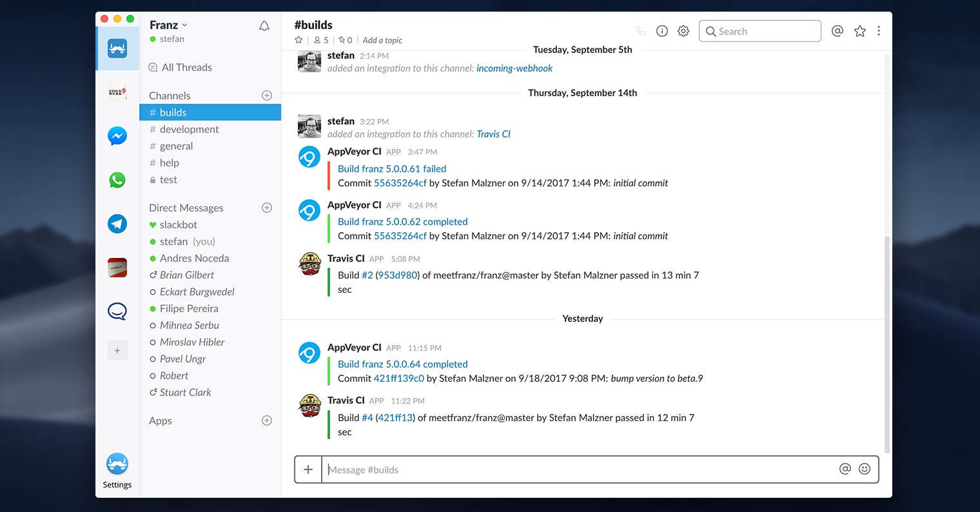The image size is (980, 512).
Task: Open channel details info icon
Action: coord(661,31)
